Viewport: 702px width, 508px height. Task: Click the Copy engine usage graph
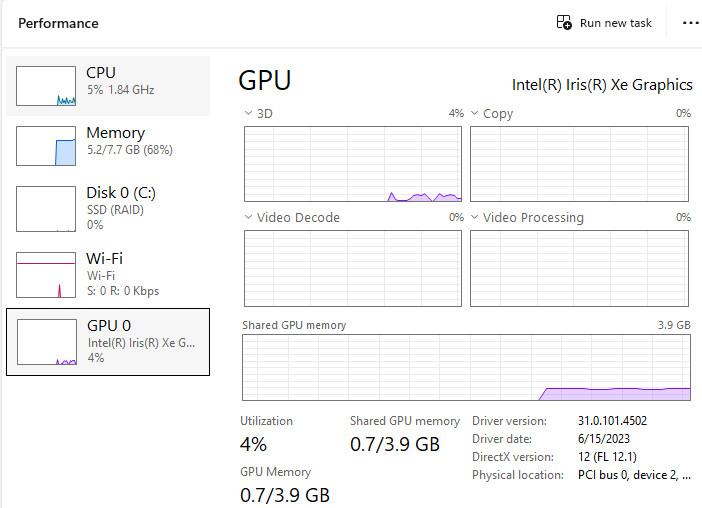(x=579, y=164)
